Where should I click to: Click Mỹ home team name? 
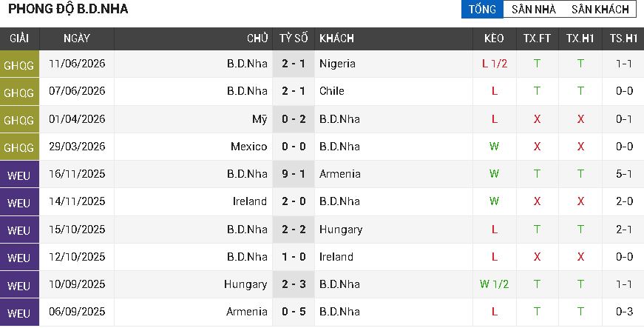(x=260, y=119)
